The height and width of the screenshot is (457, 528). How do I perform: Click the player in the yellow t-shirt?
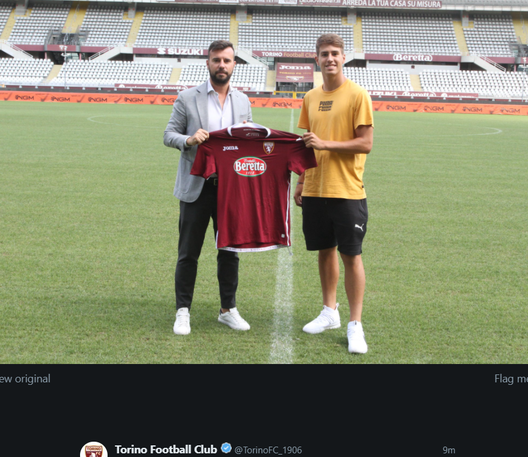point(335,194)
